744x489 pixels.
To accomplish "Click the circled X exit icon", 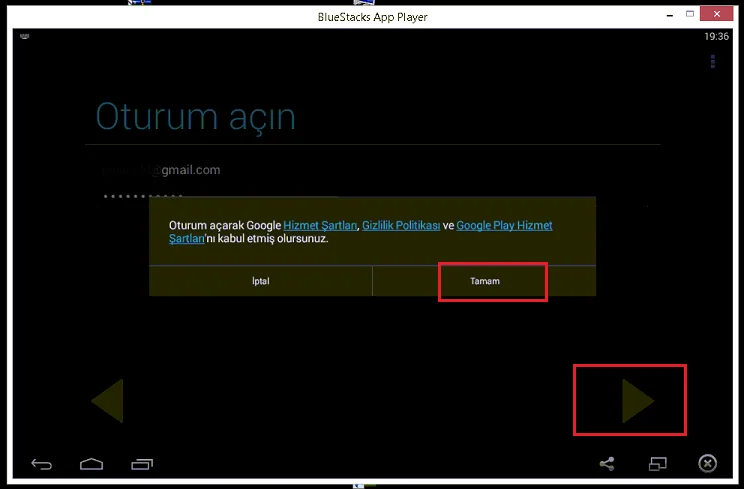I will [x=707, y=463].
